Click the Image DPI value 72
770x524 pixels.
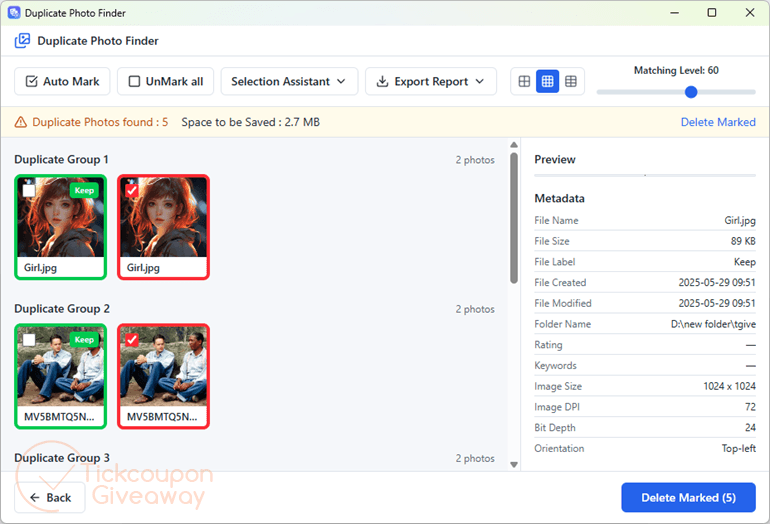[x=750, y=407]
